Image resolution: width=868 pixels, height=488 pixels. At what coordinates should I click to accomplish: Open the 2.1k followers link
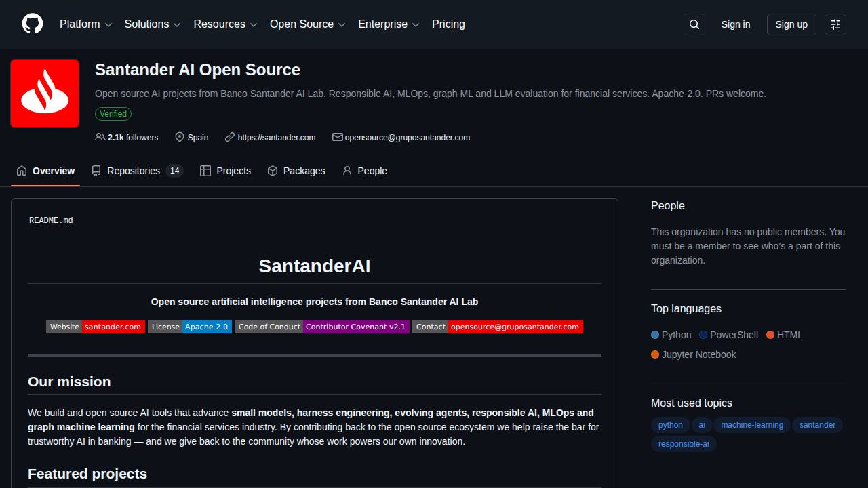[127, 137]
